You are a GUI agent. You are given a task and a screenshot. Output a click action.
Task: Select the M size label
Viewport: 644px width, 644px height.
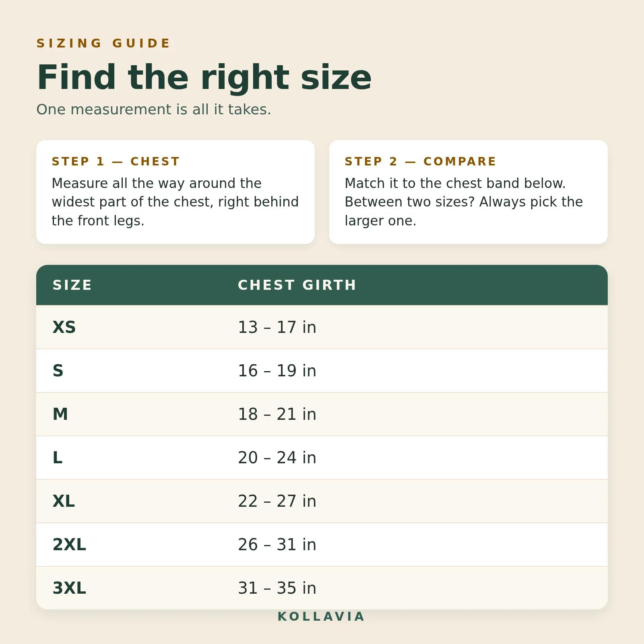click(x=60, y=414)
